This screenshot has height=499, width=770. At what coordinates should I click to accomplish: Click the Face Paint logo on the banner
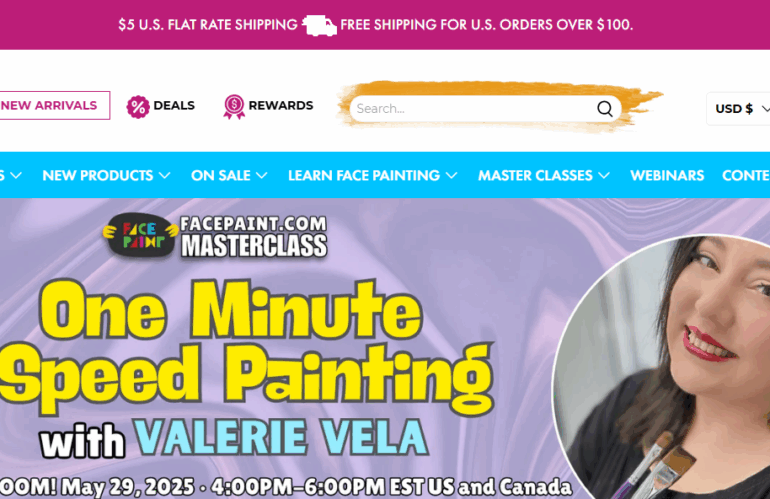(x=140, y=235)
